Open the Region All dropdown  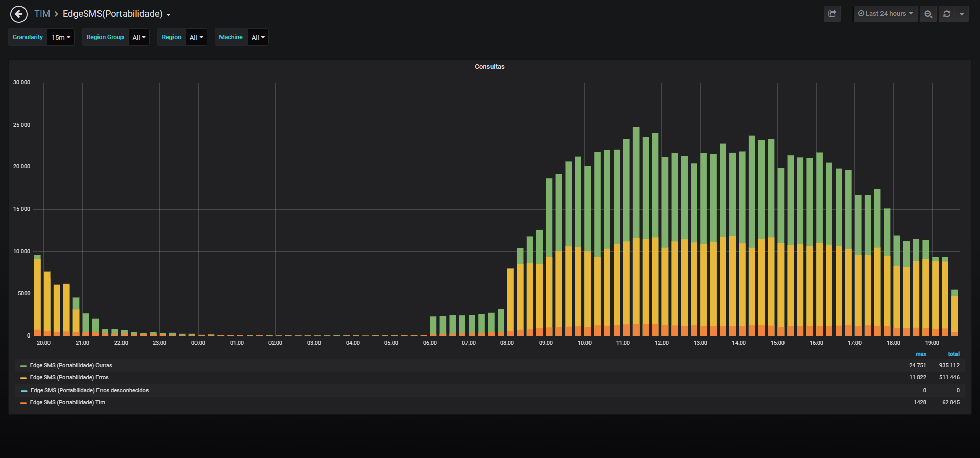coord(196,37)
